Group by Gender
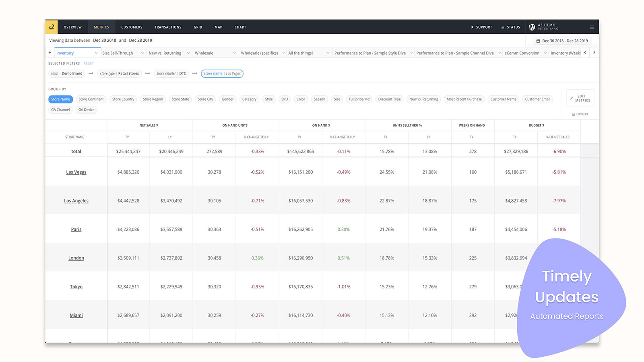The height and width of the screenshot is (362, 644). 227,99
